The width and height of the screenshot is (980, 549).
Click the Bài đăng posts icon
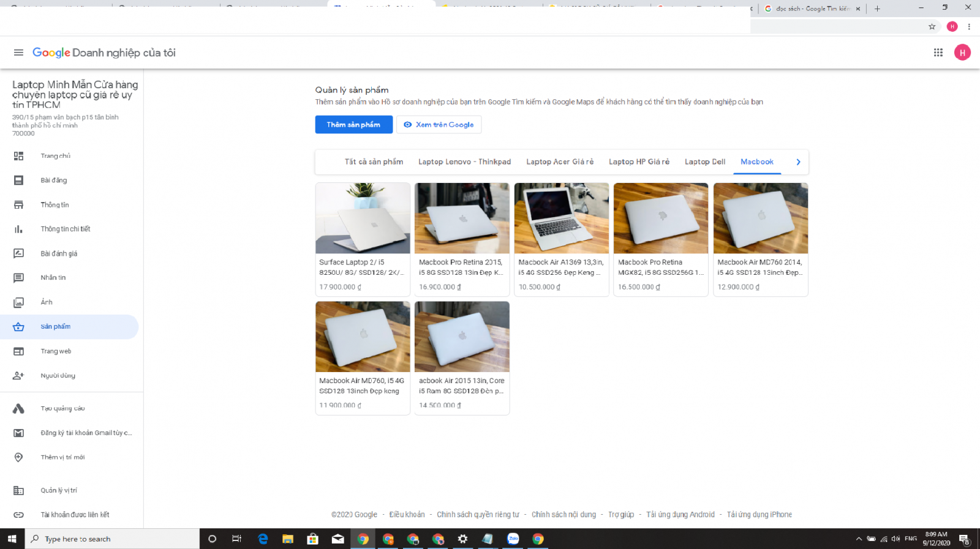[18, 181]
